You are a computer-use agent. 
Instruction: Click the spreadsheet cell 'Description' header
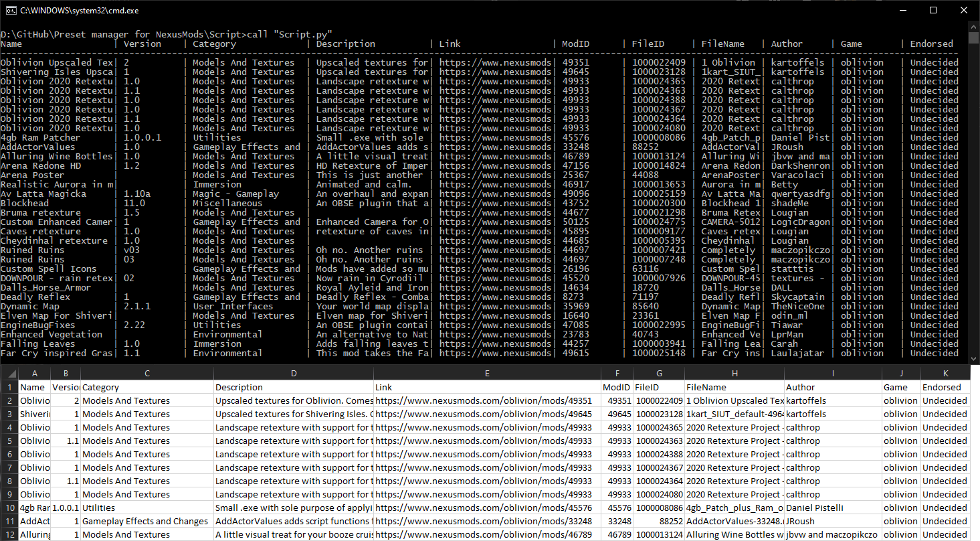click(x=294, y=387)
